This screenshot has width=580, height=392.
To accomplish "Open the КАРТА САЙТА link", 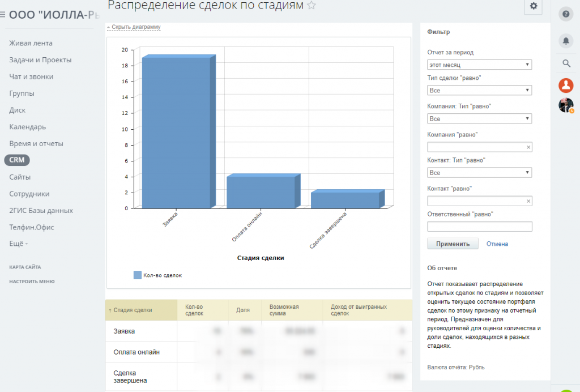I will 25,267.
